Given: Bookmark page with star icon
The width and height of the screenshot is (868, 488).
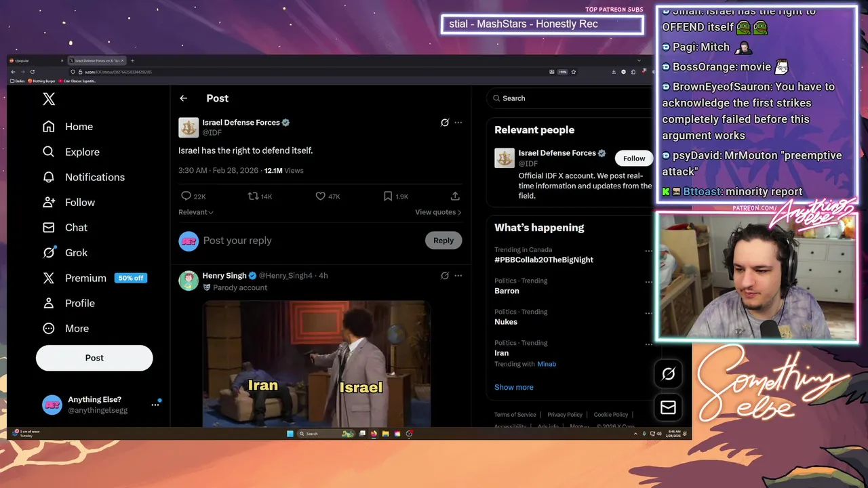Looking at the screenshot, I should 574,72.
